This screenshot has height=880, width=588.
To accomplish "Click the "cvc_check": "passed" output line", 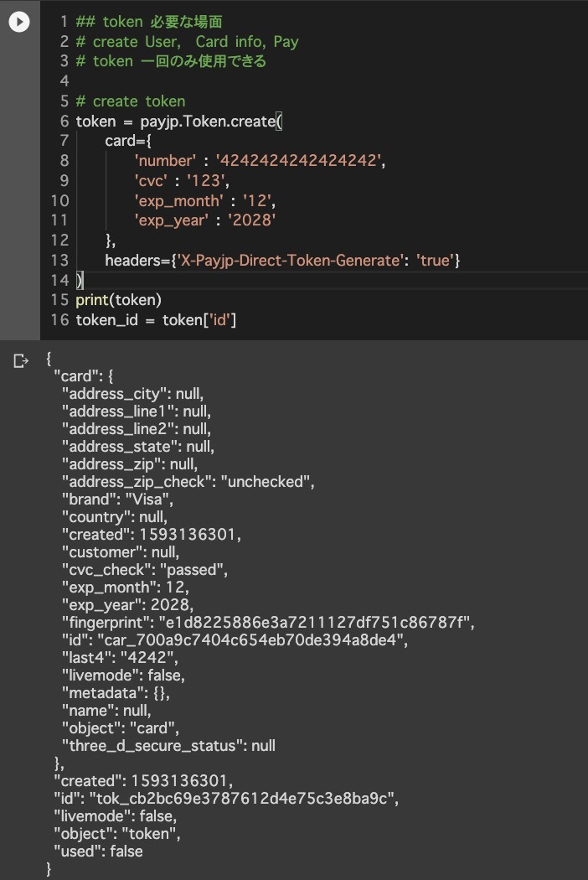I will coord(145,570).
